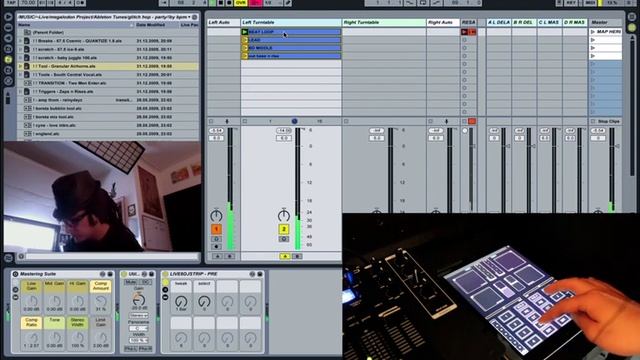
Task: Click the Utility DC button
Action: (146, 282)
